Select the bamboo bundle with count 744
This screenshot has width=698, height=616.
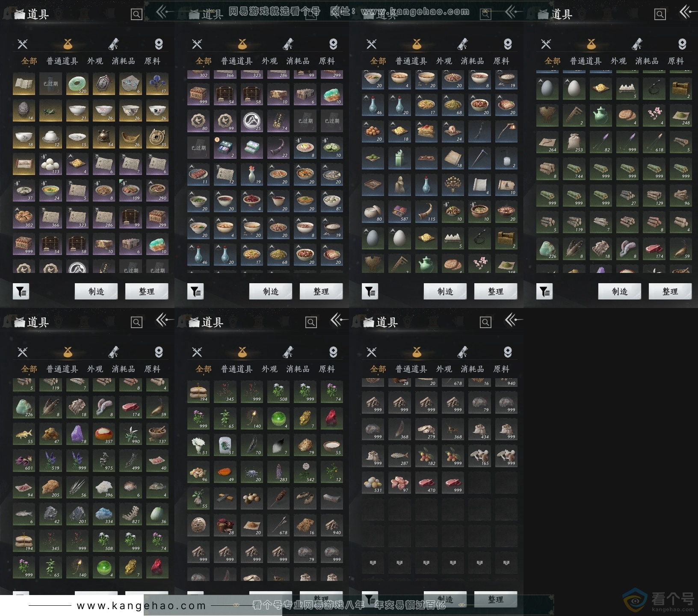click(574, 169)
